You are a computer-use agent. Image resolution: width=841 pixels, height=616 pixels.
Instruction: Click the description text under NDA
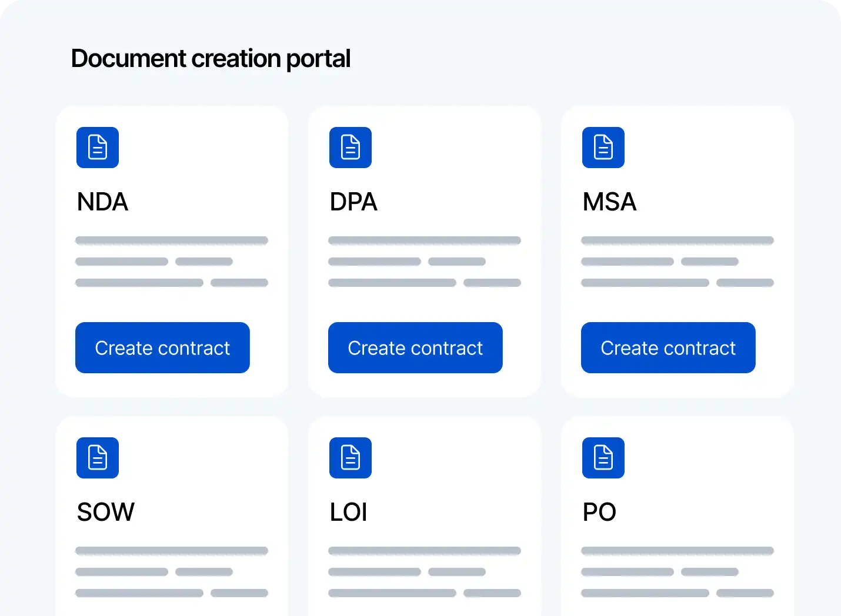(x=172, y=262)
